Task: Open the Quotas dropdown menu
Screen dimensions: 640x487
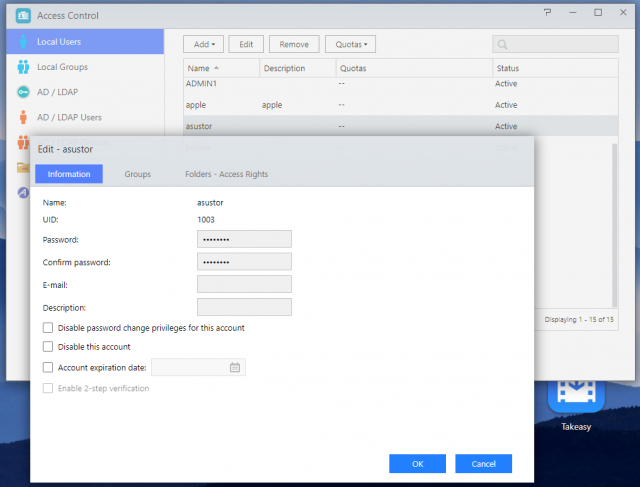Action: tap(350, 44)
